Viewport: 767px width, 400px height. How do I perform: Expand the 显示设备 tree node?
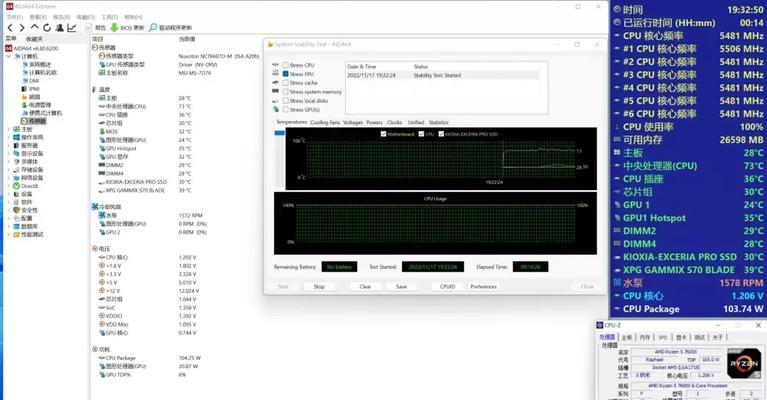(8, 154)
